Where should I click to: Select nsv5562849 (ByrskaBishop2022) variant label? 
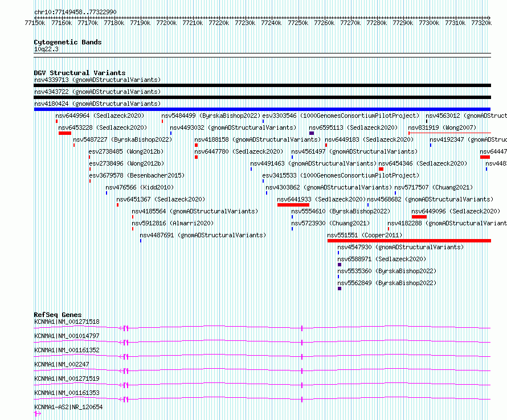pos(387,283)
